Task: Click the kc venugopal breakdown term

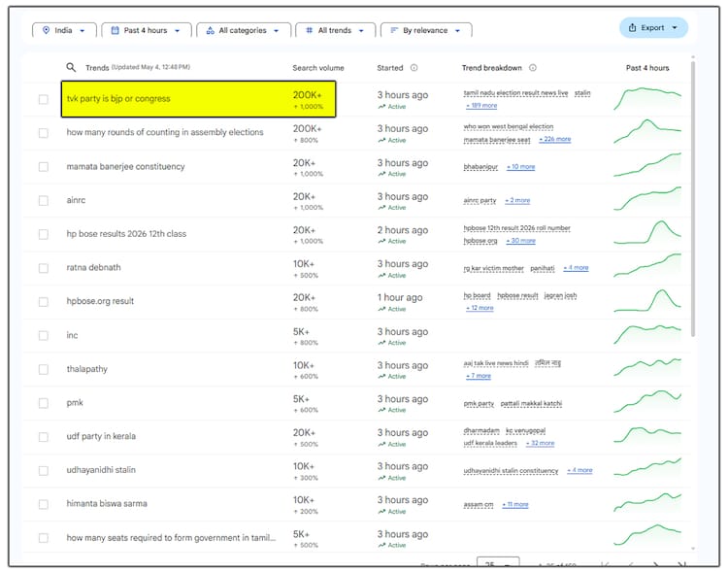Action: point(525,431)
